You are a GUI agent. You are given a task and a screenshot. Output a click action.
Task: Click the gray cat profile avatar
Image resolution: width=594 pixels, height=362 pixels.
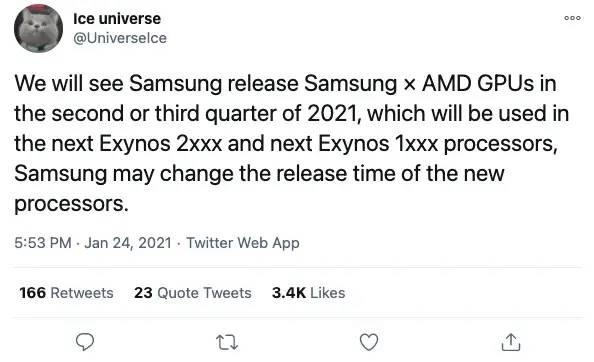click(x=38, y=28)
